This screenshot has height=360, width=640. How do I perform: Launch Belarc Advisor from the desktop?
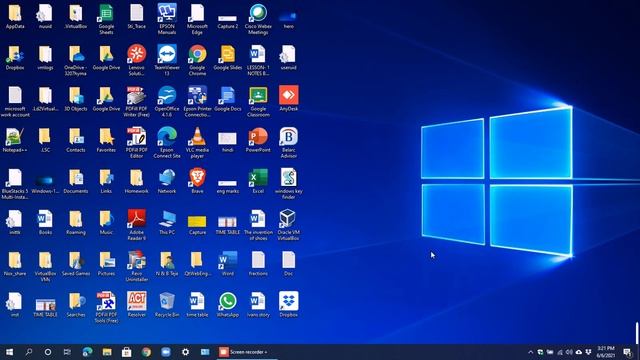(x=289, y=142)
